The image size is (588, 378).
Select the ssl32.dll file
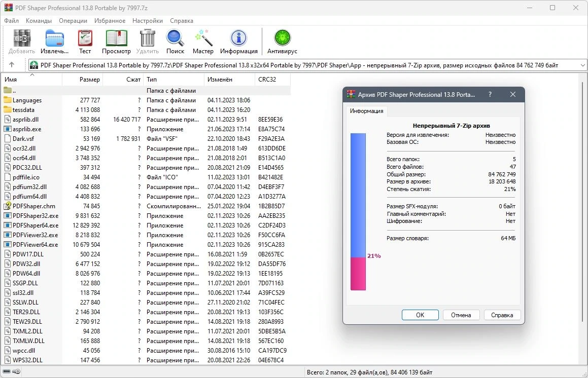[x=23, y=293]
